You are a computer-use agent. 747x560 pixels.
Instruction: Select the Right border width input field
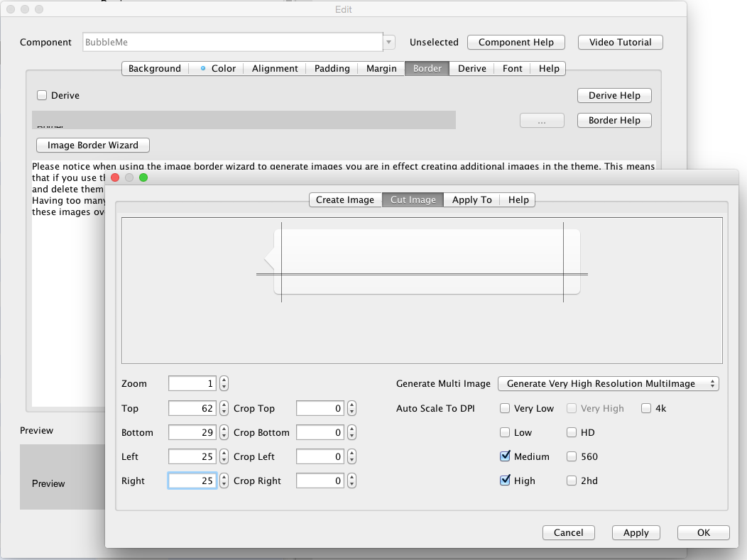tap(192, 481)
